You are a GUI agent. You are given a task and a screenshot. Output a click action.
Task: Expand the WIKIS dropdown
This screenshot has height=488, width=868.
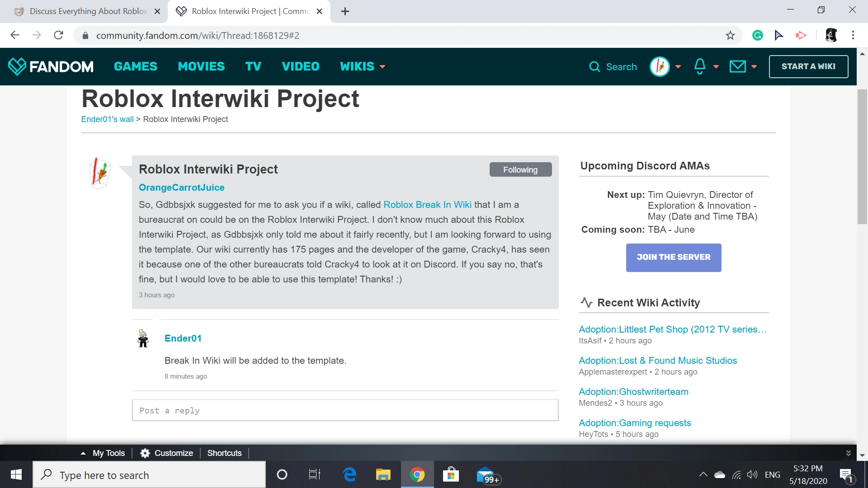[362, 66]
